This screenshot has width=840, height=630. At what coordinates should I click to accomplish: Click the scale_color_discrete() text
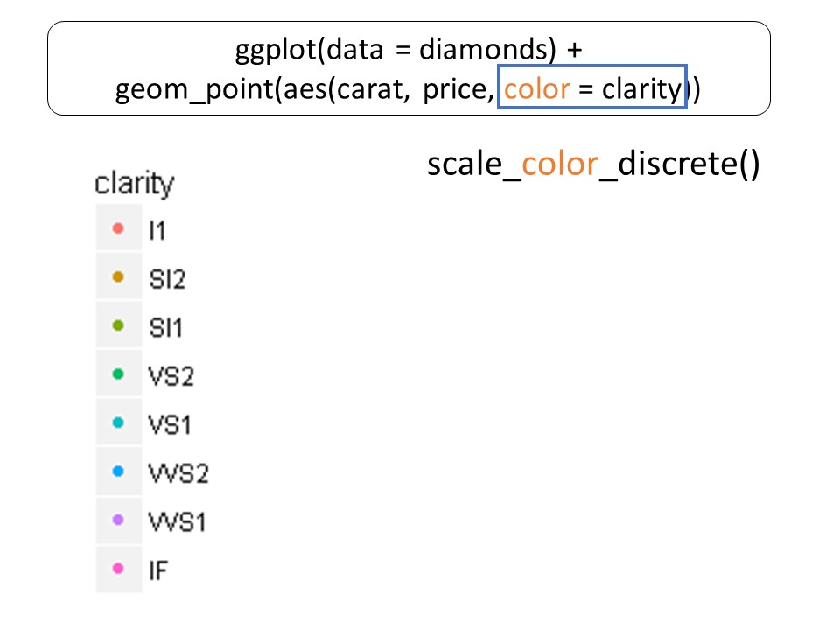coord(593,164)
